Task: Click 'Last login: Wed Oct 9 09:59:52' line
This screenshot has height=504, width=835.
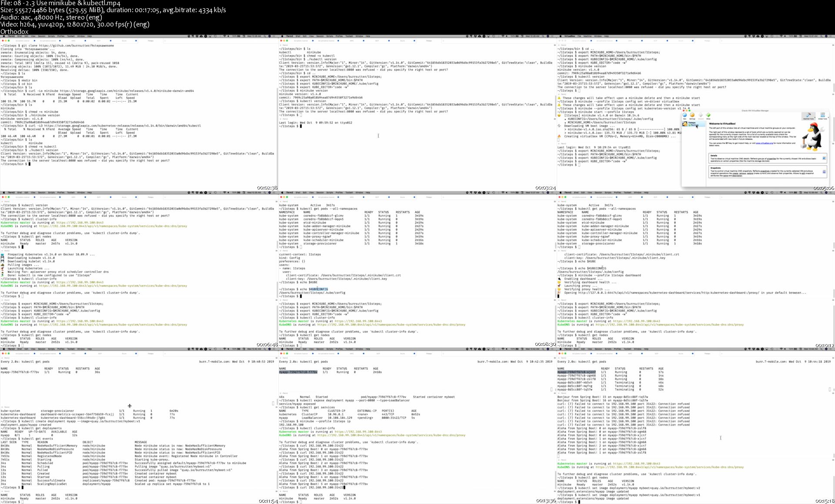Action: 316,123
